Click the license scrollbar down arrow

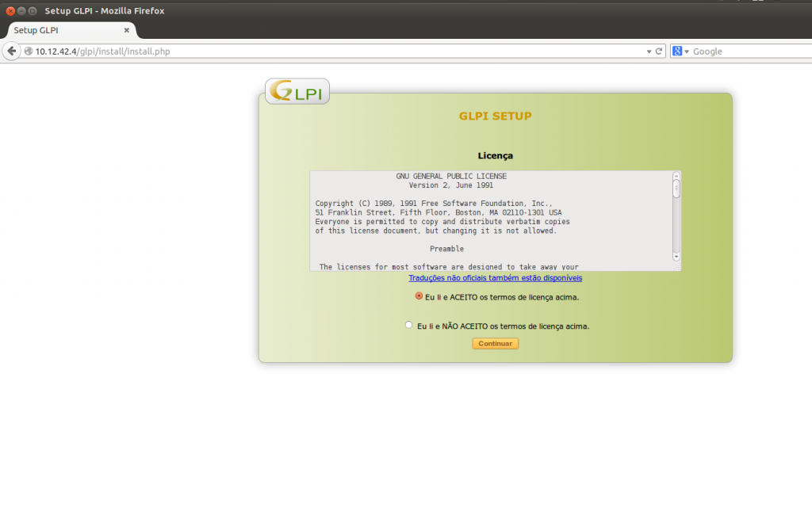676,257
